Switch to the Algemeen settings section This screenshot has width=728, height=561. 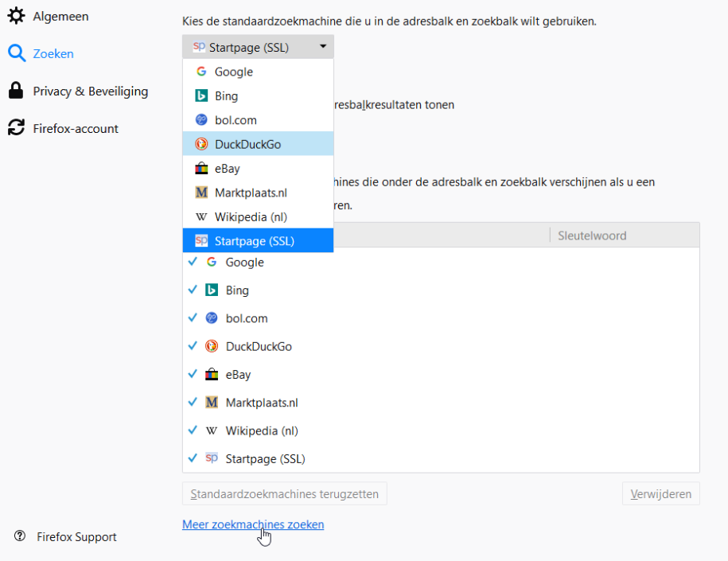point(60,16)
